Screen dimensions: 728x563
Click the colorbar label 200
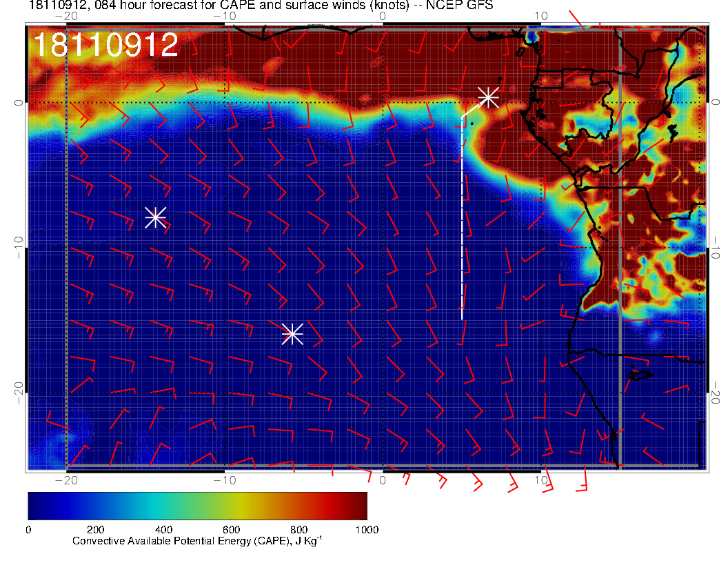coord(95,530)
